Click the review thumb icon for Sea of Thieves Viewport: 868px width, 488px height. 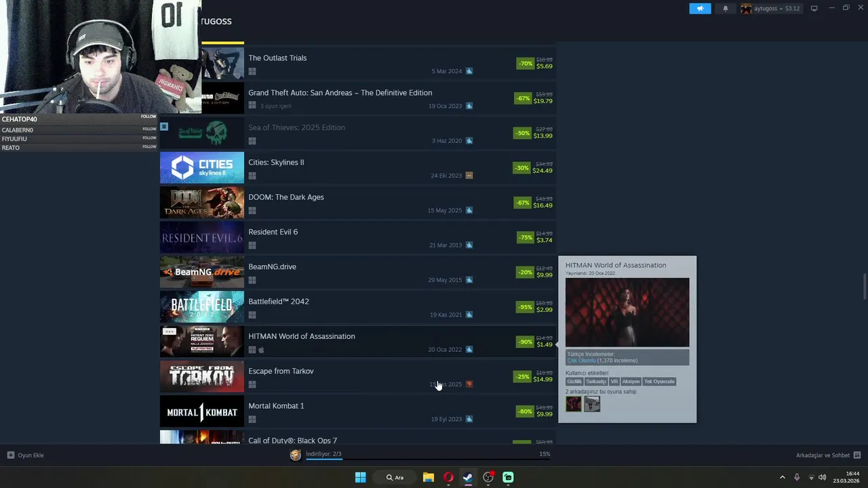coord(469,140)
